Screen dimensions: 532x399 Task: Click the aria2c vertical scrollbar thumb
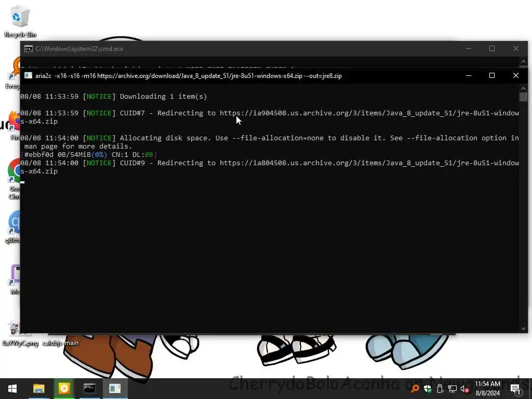[x=523, y=97]
